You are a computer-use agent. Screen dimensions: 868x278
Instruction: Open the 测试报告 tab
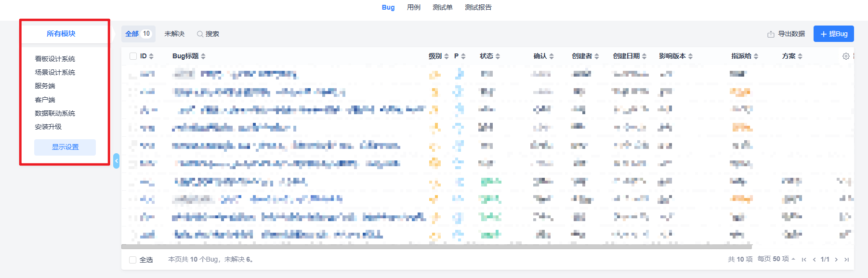(478, 7)
